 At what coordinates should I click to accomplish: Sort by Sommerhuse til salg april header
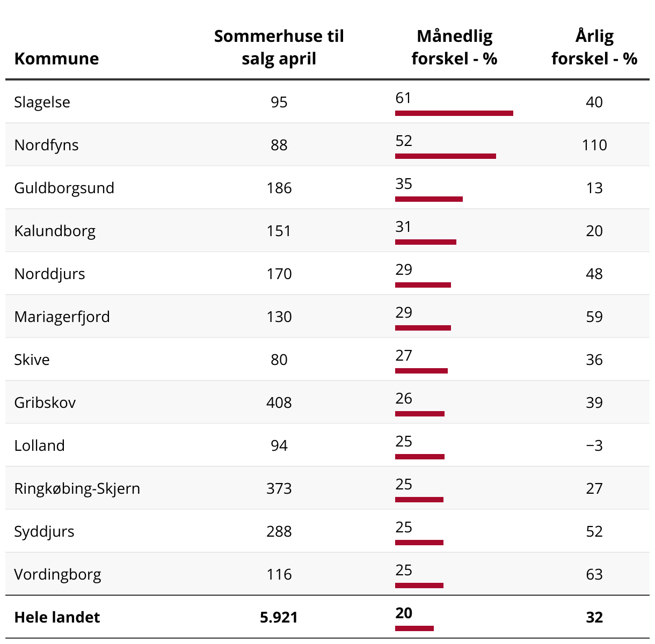(x=279, y=47)
